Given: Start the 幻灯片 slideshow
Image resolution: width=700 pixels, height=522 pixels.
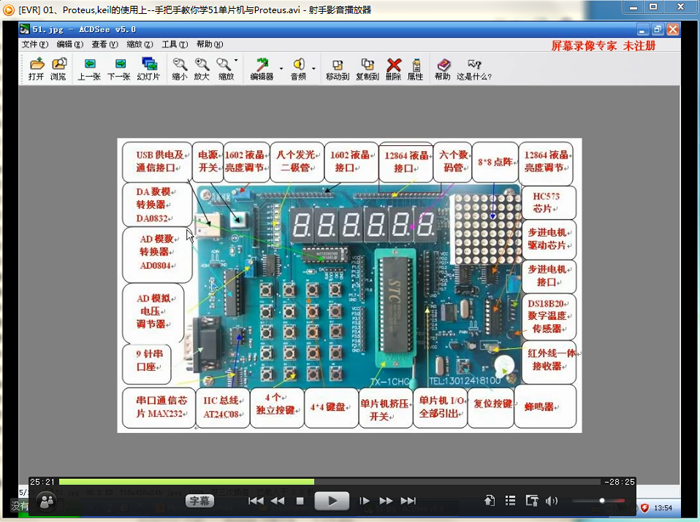Looking at the screenshot, I should coord(149,69).
